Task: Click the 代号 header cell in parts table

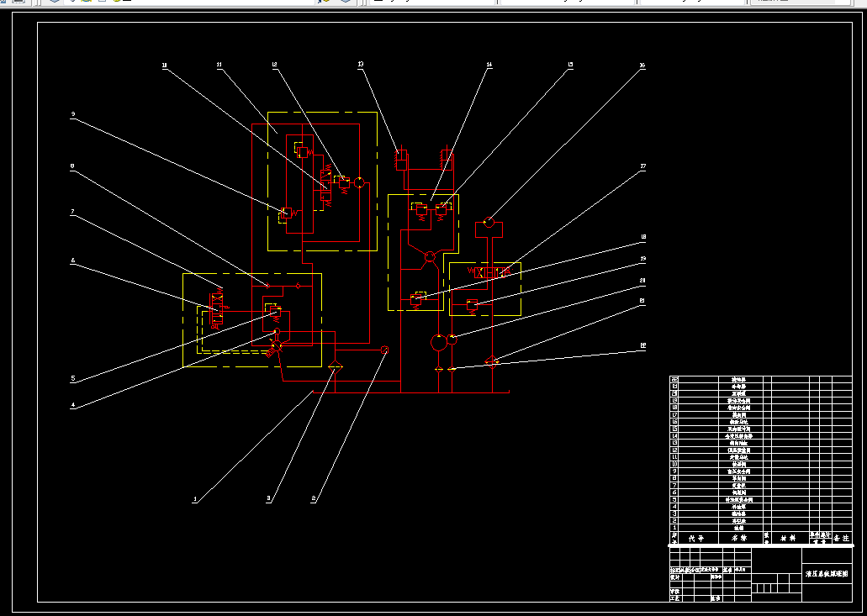Action: point(698,538)
